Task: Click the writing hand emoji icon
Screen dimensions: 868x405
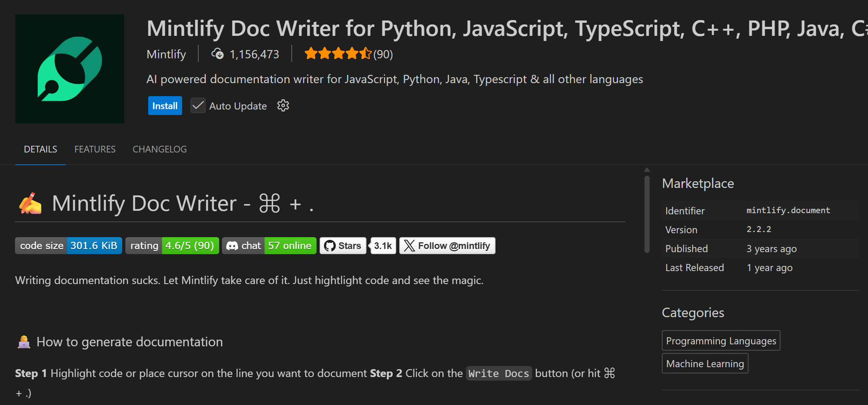Action: 30,203
